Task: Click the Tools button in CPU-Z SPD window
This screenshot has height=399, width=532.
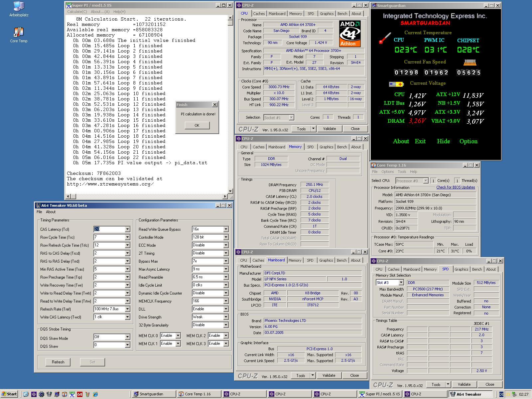Action: click(436, 384)
